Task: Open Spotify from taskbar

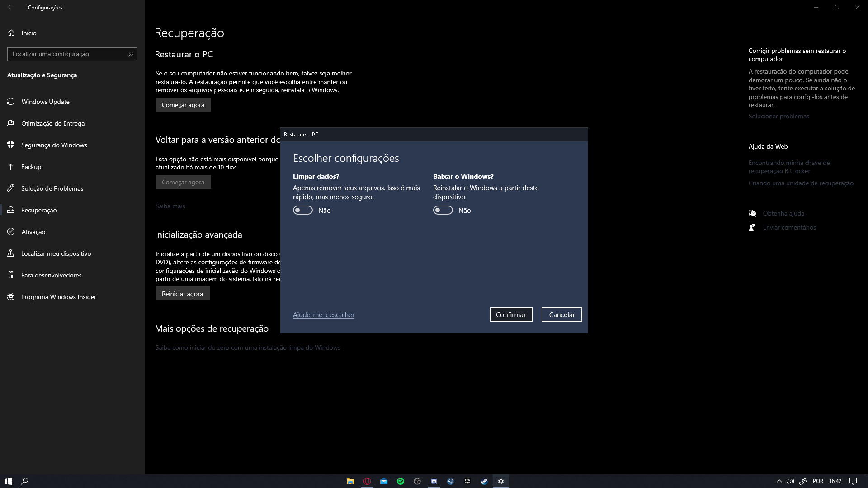Action: point(401,481)
